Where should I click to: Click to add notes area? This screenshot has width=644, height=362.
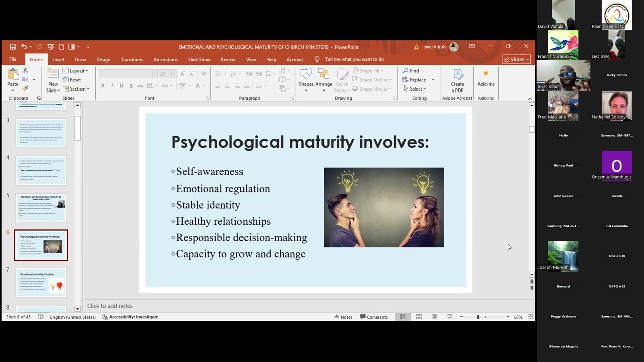click(x=110, y=306)
